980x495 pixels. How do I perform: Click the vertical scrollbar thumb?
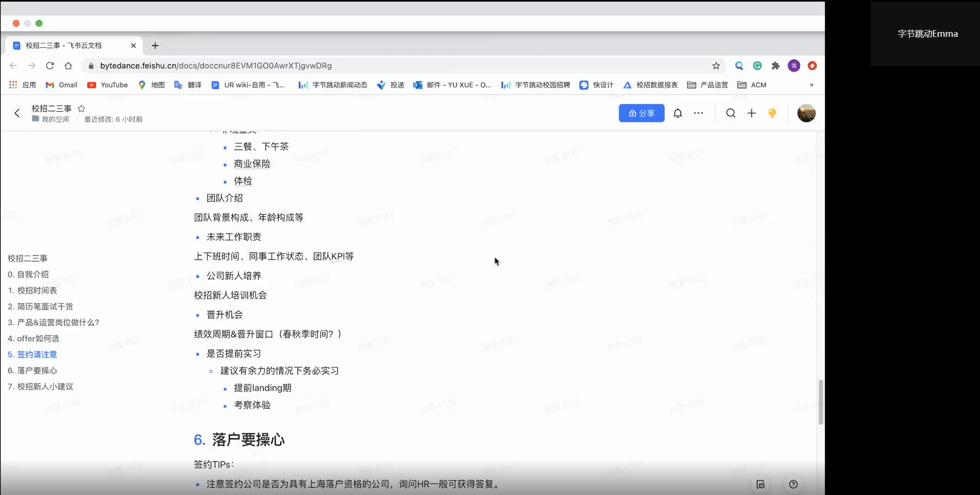(821, 402)
